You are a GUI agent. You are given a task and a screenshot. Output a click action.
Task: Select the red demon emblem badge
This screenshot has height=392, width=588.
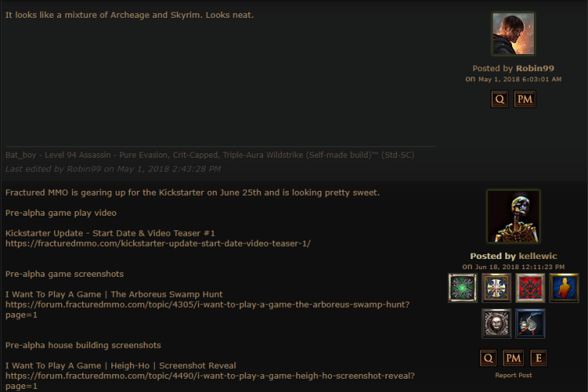tap(530, 288)
